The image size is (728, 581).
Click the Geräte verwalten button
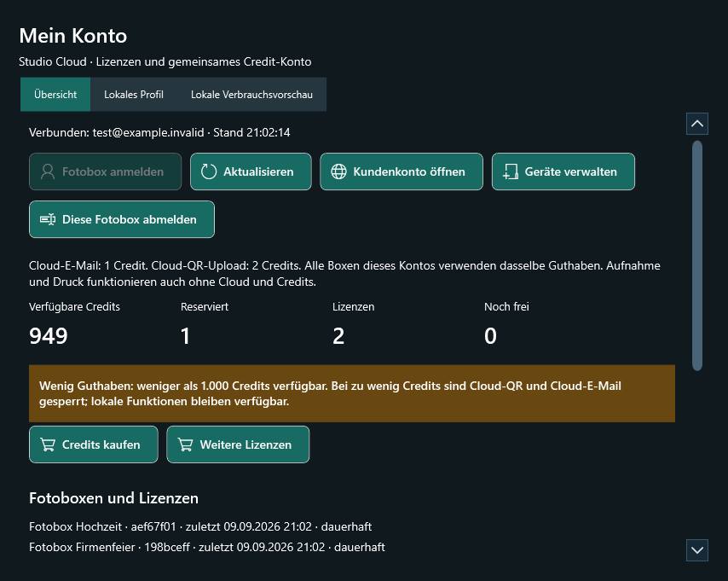pos(563,171)
